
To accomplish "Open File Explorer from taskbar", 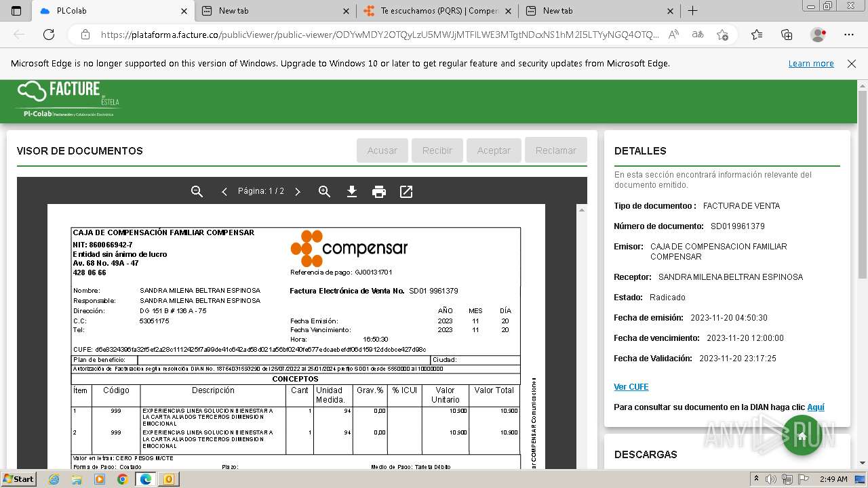I will (x=77, y=479).
